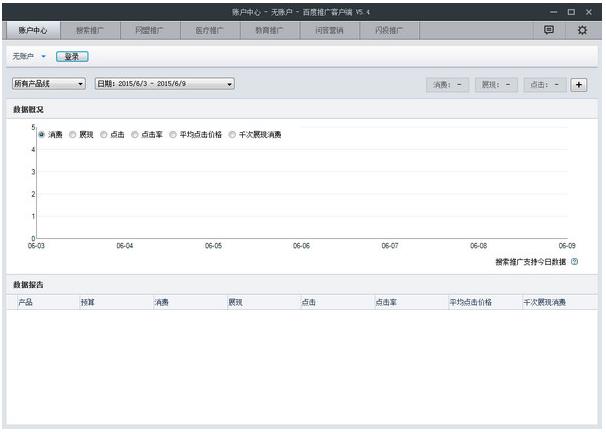The height and width of the screenshot is (432, 606).
Task: Select the 平均点击价格 radio button
Action: click(x=173, y=134)
